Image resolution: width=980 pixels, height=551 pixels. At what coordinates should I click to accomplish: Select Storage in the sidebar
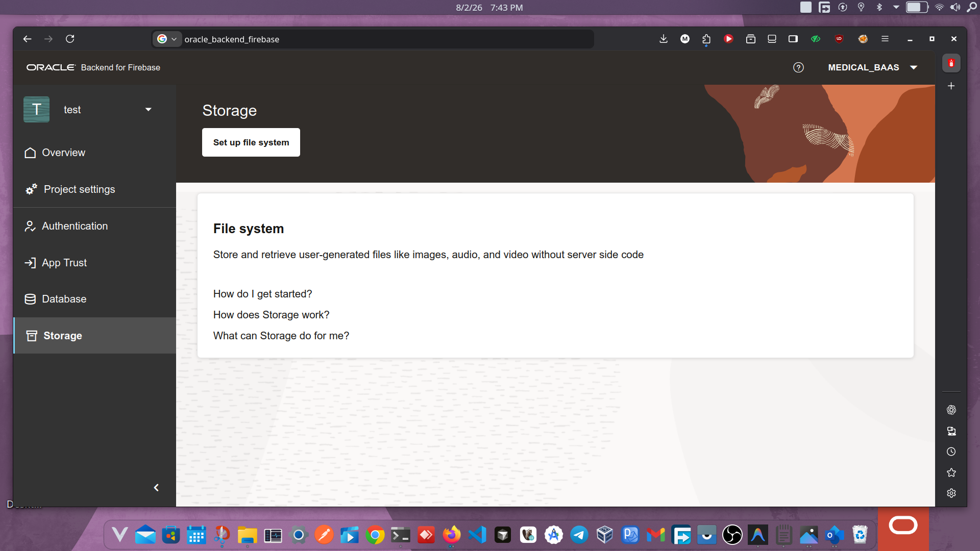pyautogui.click(x=94, y=336)
